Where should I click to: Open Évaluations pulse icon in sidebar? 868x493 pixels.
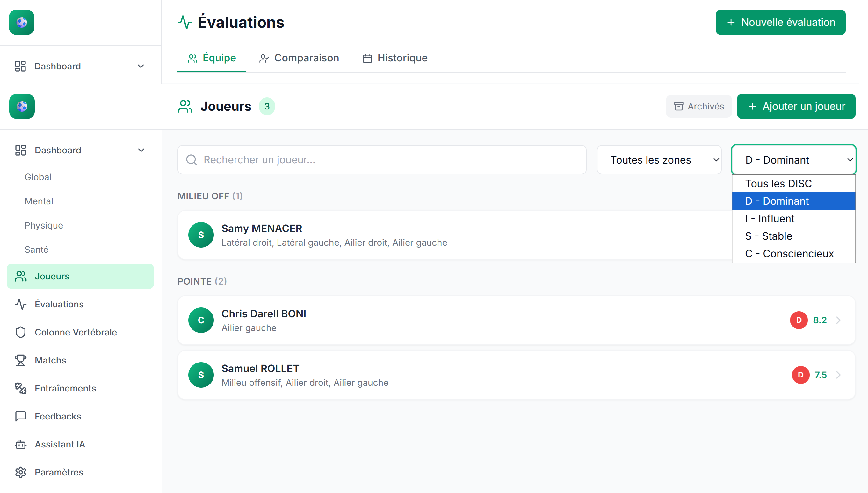(21, 304)
